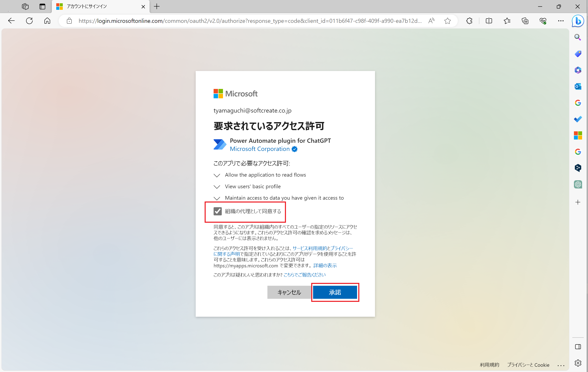588x372 pixels.
Task: Open tab actions menu icon
Action: click(42, 7)
